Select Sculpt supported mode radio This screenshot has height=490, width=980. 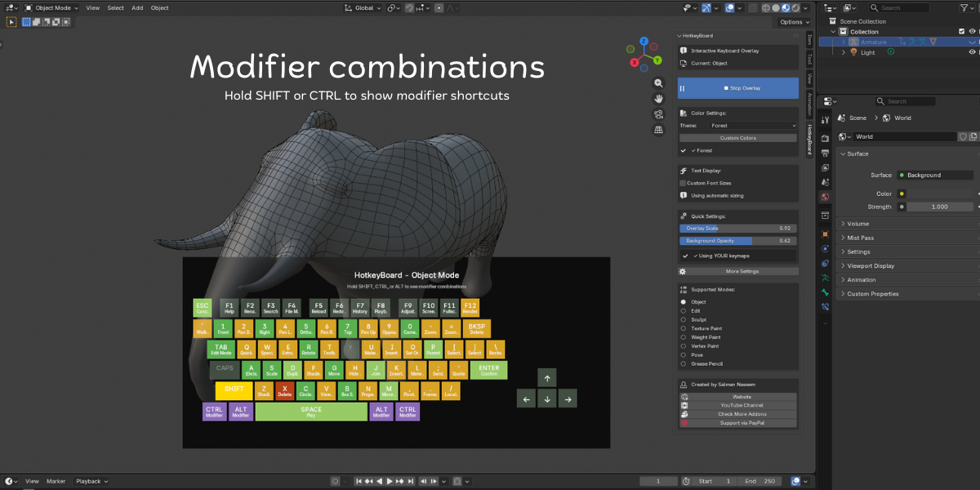(x=684, y=319)
